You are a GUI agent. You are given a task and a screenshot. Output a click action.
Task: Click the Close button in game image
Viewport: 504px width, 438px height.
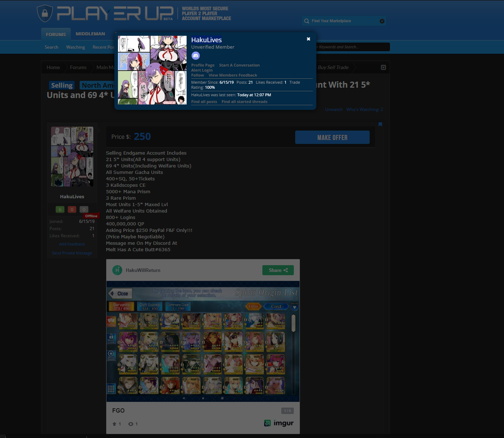tap(120, 293)
